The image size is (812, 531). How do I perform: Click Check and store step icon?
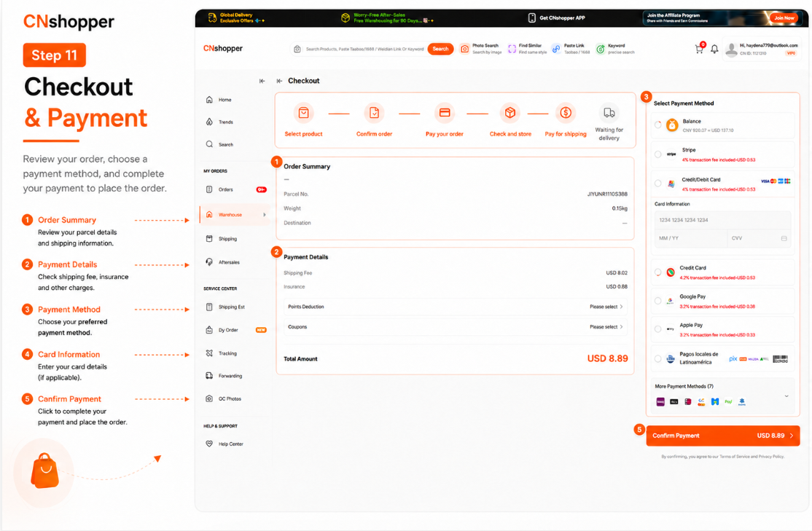(x=510, y=113)
